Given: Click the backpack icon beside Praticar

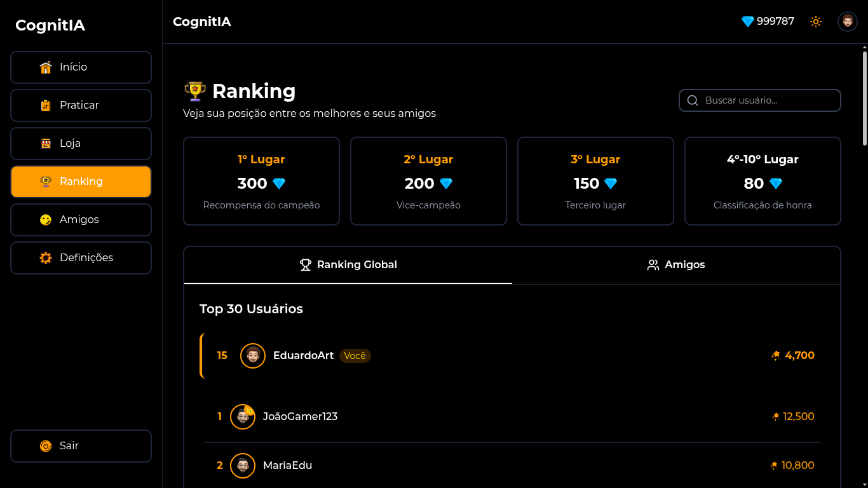Looking at the screenshot, I should click(x=45, y=105).
